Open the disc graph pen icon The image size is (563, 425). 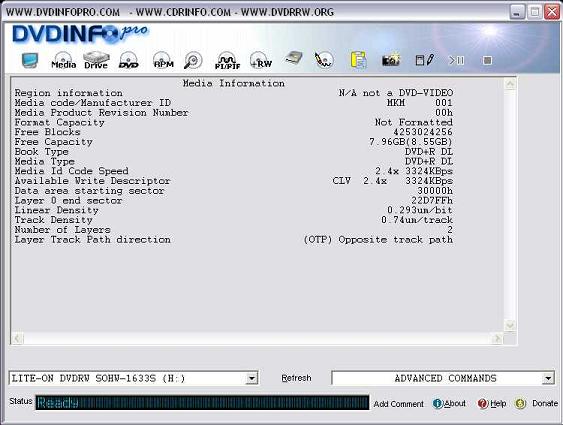coord(324,60)
